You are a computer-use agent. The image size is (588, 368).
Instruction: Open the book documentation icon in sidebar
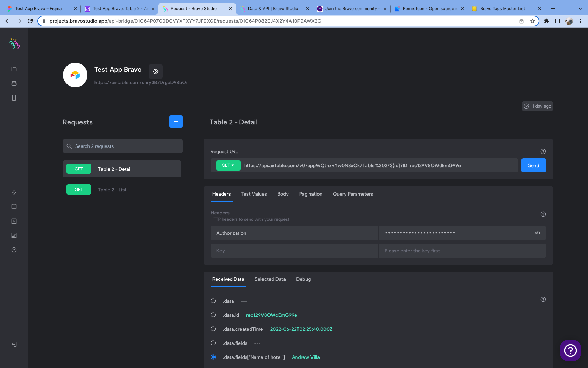point(14,207)
